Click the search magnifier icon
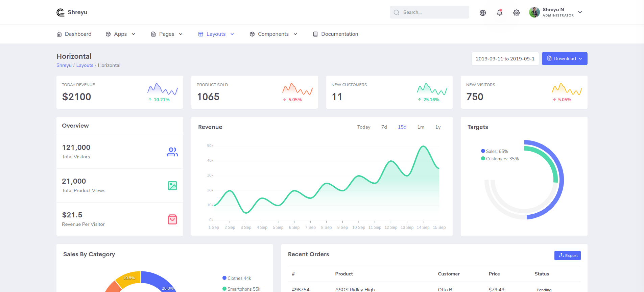 [x=397, y=12]
